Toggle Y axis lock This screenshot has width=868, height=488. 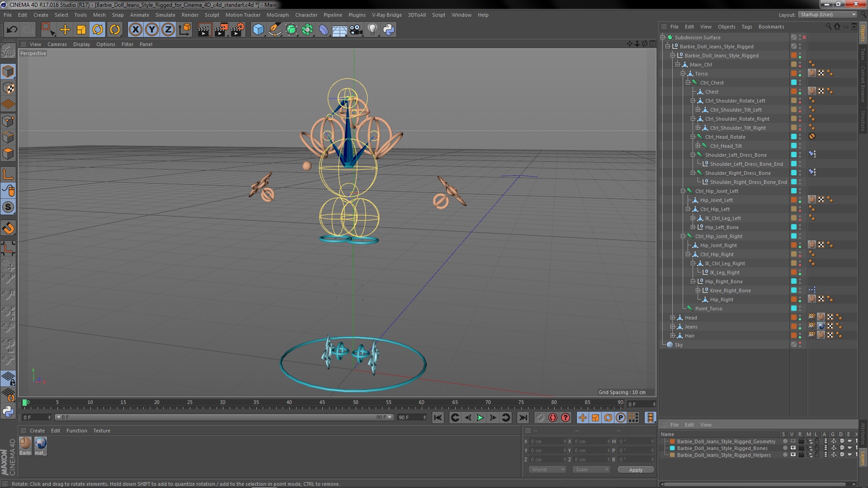tap(152, 30)
